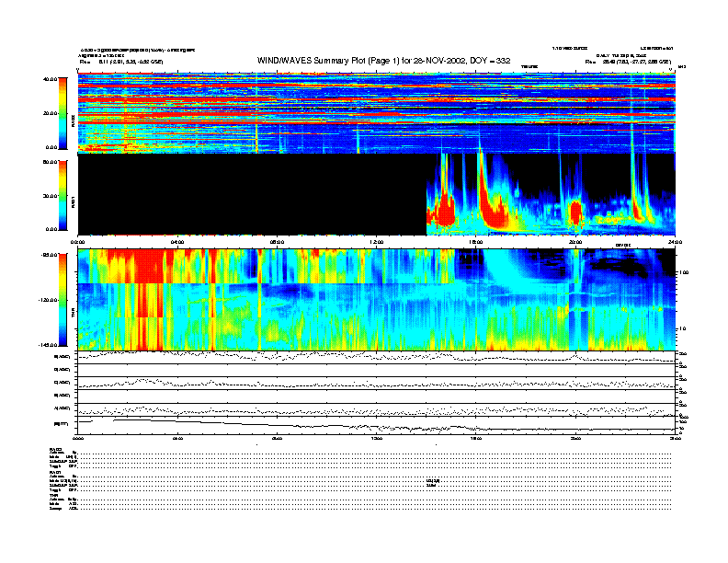Click the RAD2 spectrogram panel

(377, 113)
